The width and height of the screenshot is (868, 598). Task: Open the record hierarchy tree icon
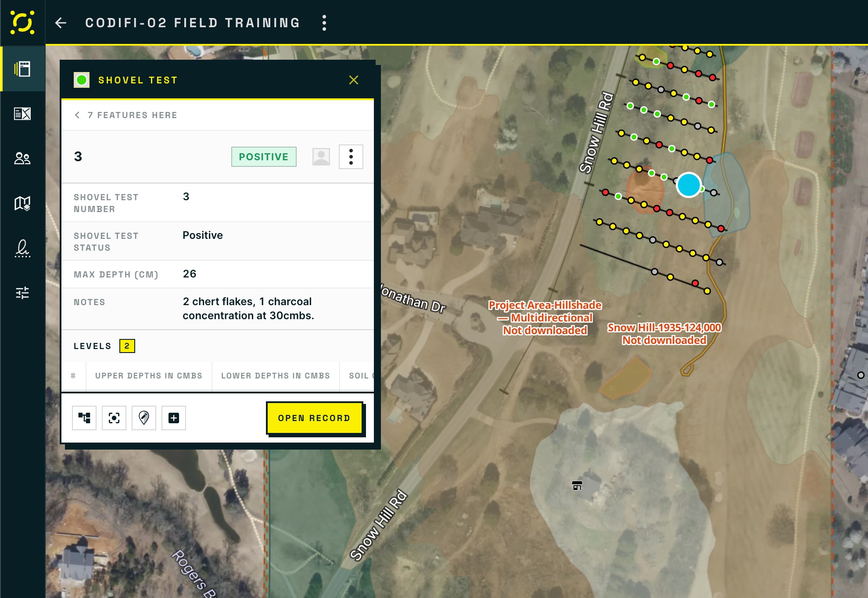84,418
